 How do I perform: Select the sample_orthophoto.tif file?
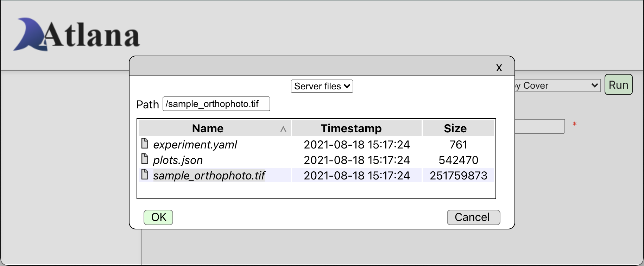(209, 176)
